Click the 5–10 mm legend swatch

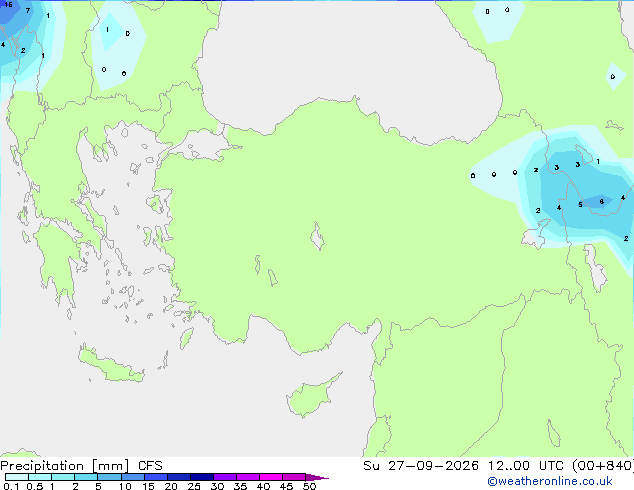110,477
